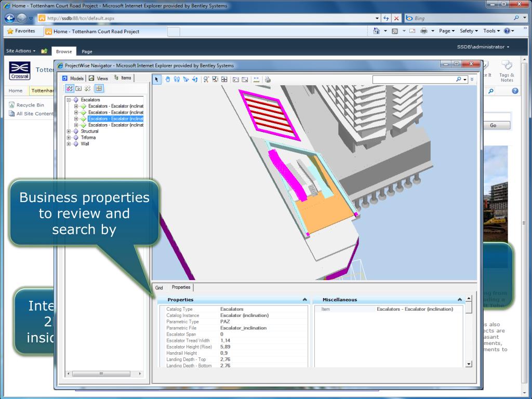Image resolution: width=532 pixels, height=399 pixels.
Task: Click the third items-panel toolbar icon
Action: [87, 88]
